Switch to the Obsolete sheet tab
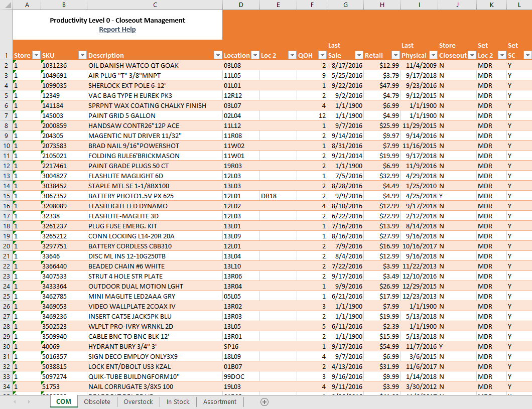532x409 pixels. [97, 401]
